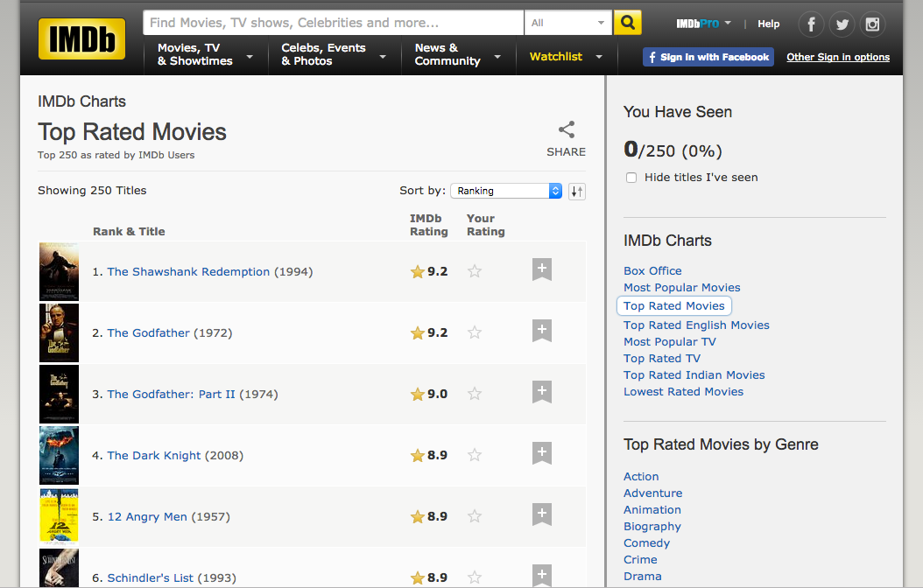This screenshot has height=588, width=923.
Task: Click The Godfather (1972) poster thumbnail
Action: [59, 332]
